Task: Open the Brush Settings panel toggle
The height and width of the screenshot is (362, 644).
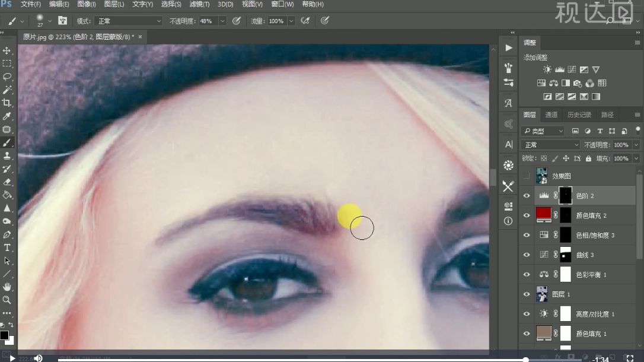Action: pyautogui.click(x=62, y=21)
